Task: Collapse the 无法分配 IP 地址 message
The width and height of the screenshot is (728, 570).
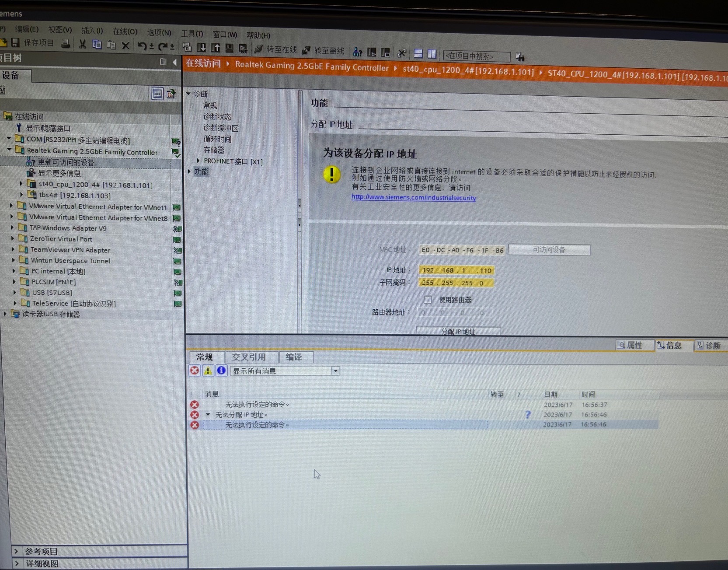Action: pyautogui.click(x=208, y=414)
